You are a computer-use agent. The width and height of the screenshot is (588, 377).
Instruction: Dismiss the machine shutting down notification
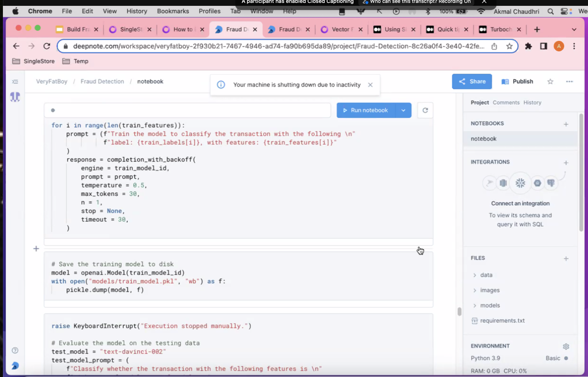click(370, 85)
